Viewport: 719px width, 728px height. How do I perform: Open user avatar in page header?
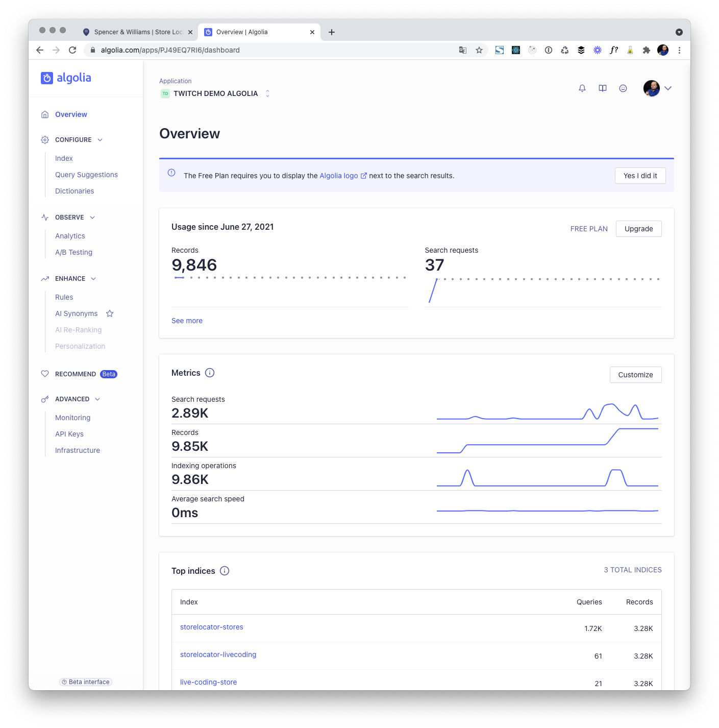(x=652, y=88)
